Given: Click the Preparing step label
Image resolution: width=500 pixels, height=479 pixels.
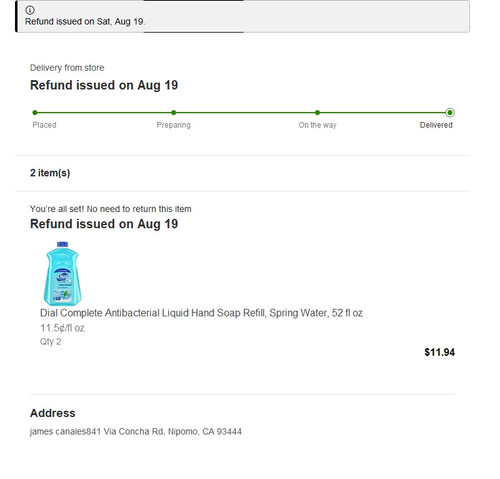Looking at the screenshot, I should tap(174, 125).
